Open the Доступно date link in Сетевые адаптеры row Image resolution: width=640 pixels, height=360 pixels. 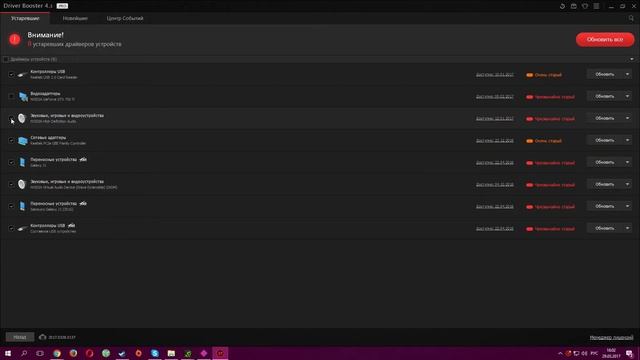pyautogui.click(x=495, y=141)
